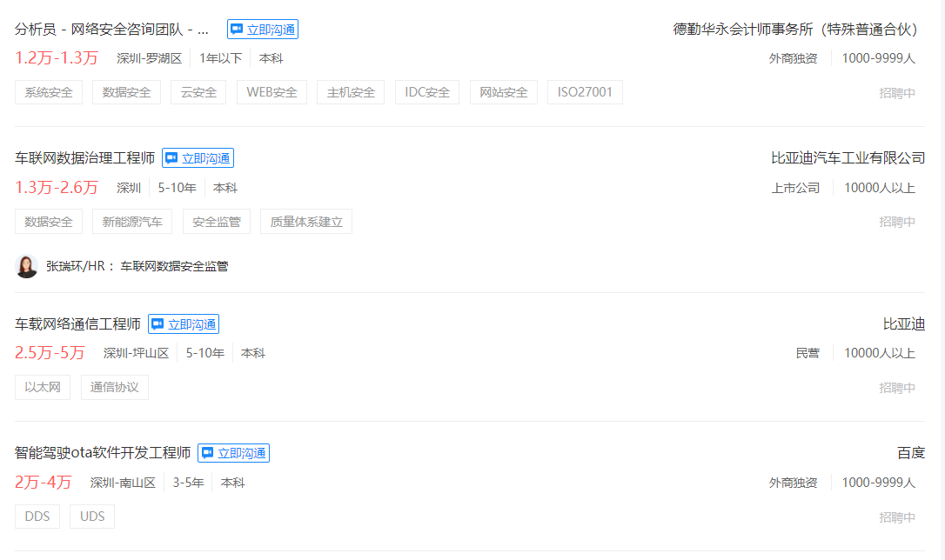Select the 新能源汽车 tag
The height and width of the screenshot is (560, 945).
pos(132,222)
